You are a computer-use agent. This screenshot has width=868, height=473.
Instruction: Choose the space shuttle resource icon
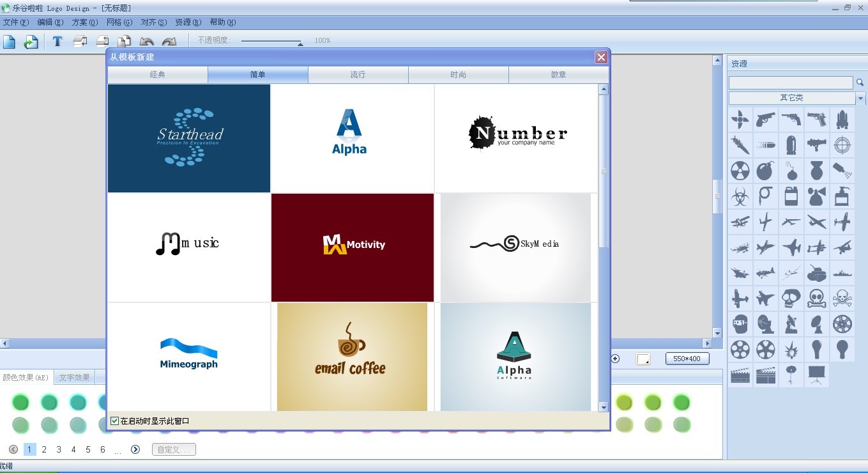(842, 119)
